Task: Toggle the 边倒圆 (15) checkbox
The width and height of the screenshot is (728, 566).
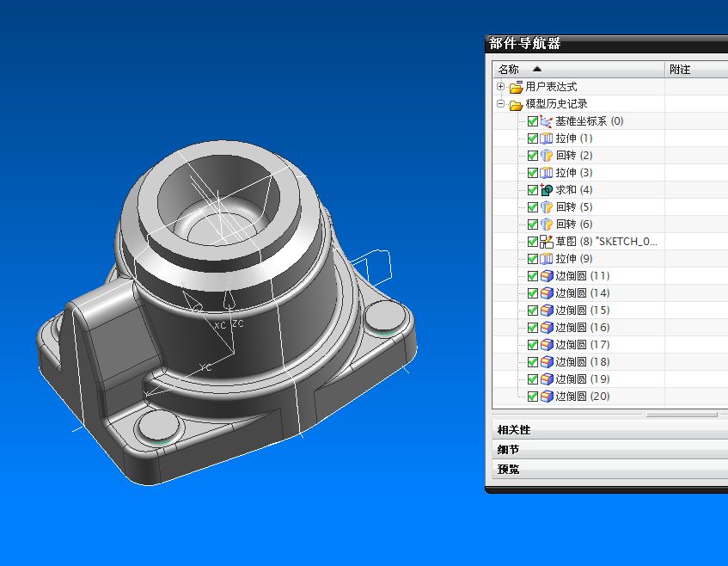Action: [533, 311]
